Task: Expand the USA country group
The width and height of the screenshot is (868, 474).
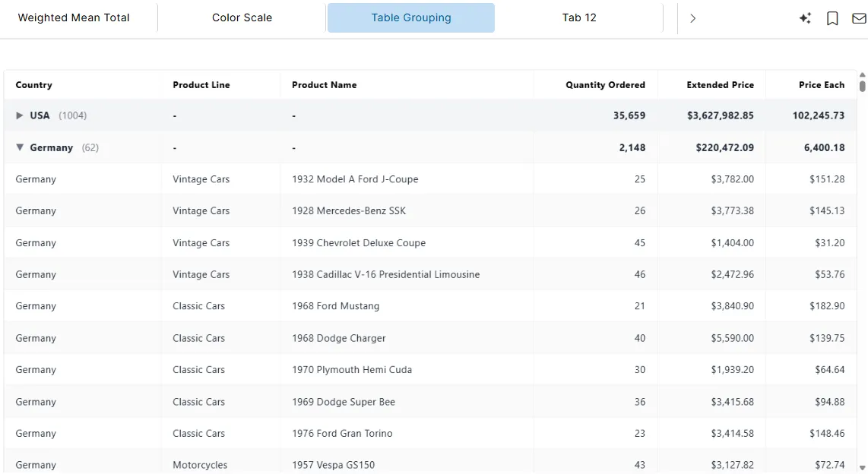Action: (x=20, y=115)
